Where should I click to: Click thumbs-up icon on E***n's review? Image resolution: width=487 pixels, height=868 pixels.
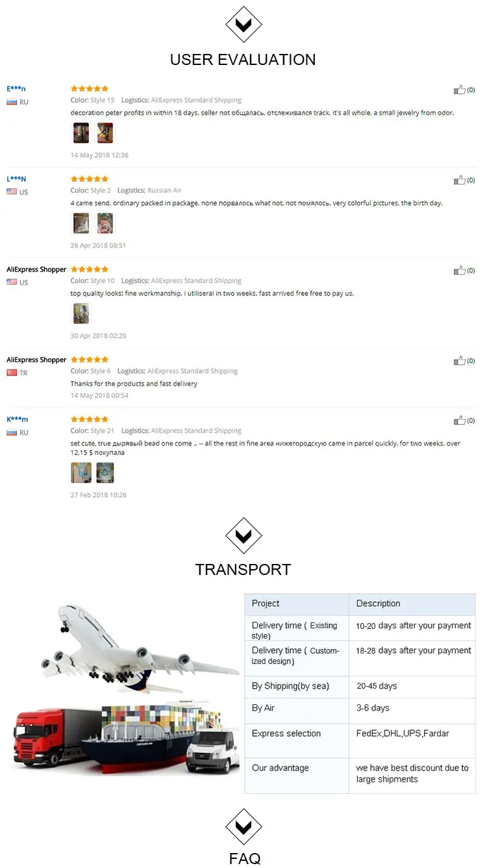point(460,90)
